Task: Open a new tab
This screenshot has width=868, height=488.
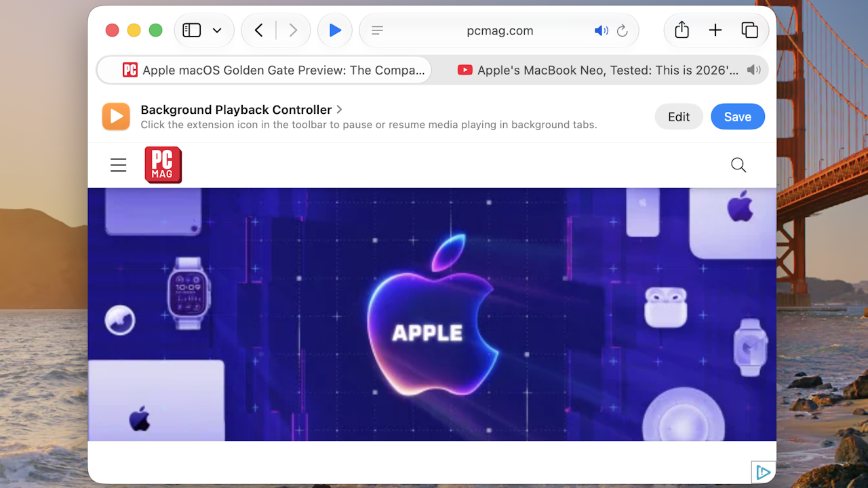Action: click(715, 30)
